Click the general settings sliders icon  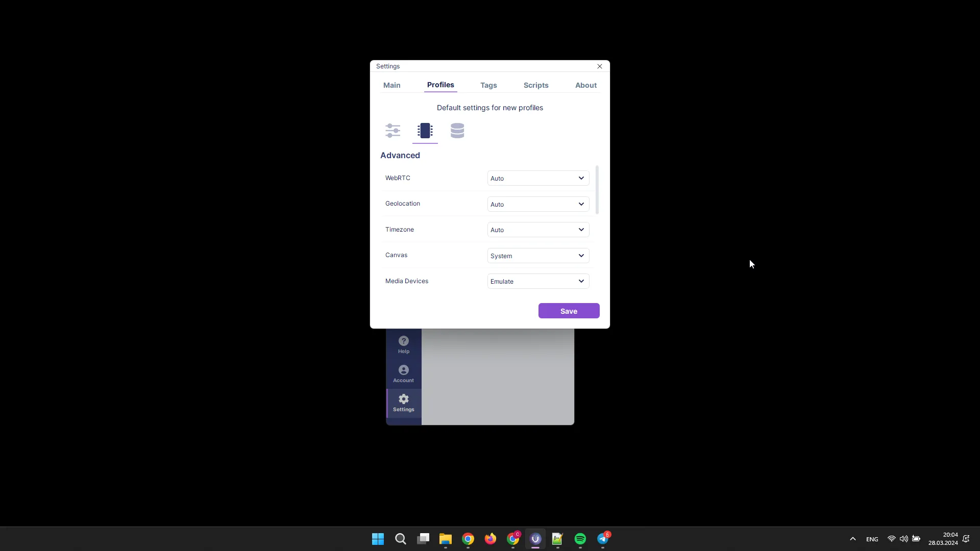393,131
